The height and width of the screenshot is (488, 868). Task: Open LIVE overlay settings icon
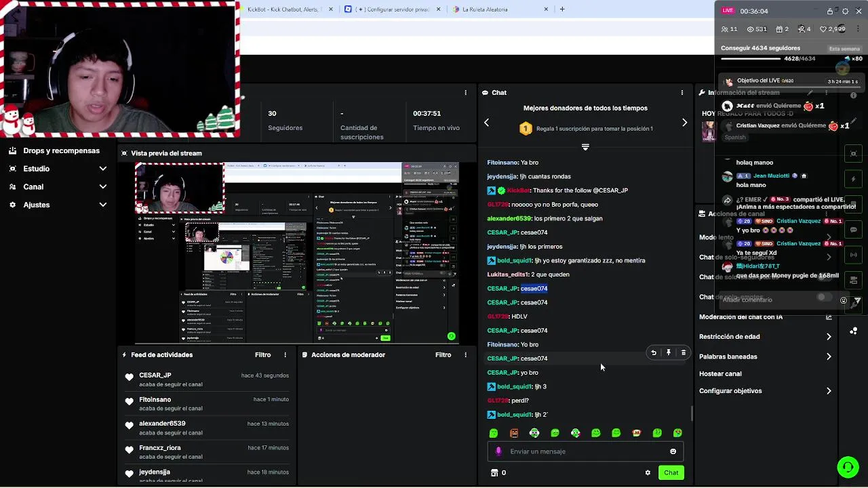tap(845, 11)
